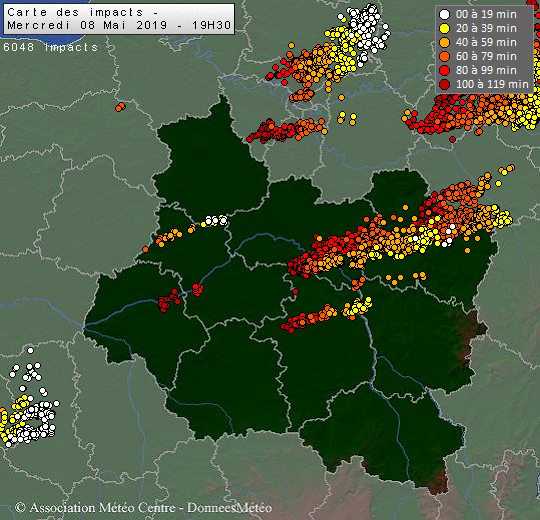Click the '00 à 19 min' legend label
This screenshot has width=540, height=520.
(486, 14)
